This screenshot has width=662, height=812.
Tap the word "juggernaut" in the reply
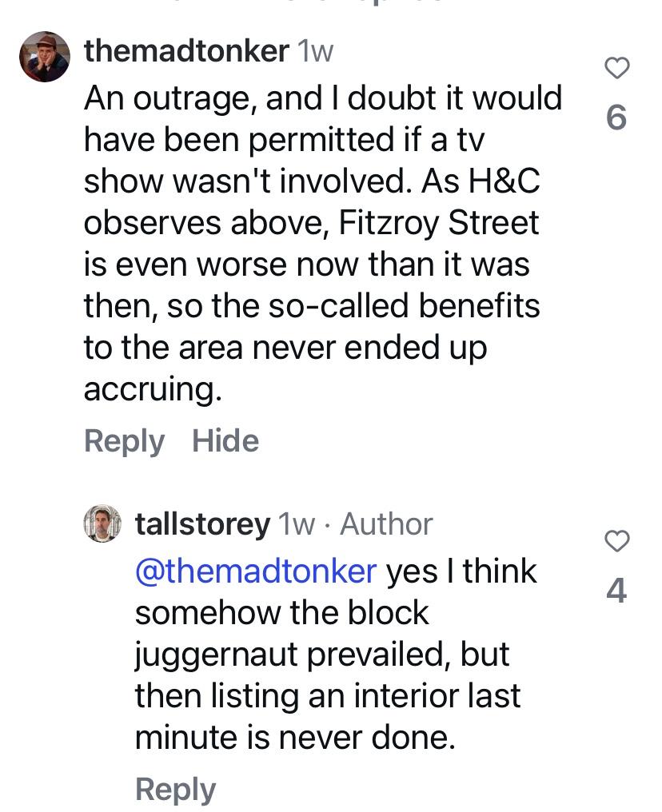click(x=221, y=655)
